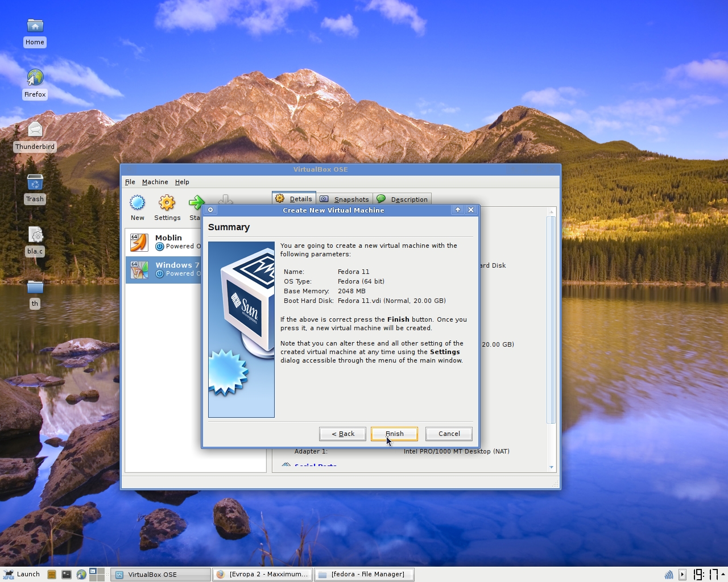The image size is (728, 582).
Task: Click the terminal launcher in the panel
Action: tap(67, 575)
